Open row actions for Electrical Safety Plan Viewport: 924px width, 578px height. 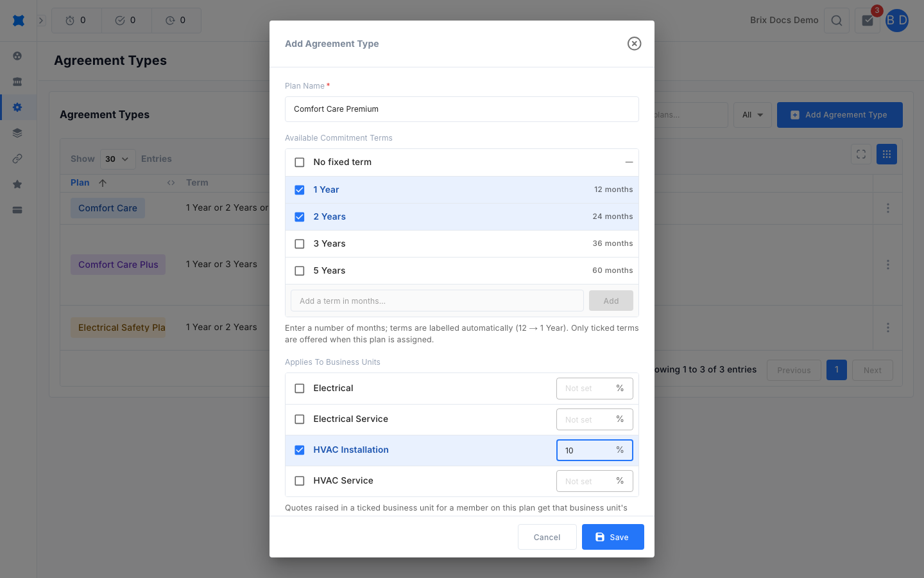coord(888,328)
